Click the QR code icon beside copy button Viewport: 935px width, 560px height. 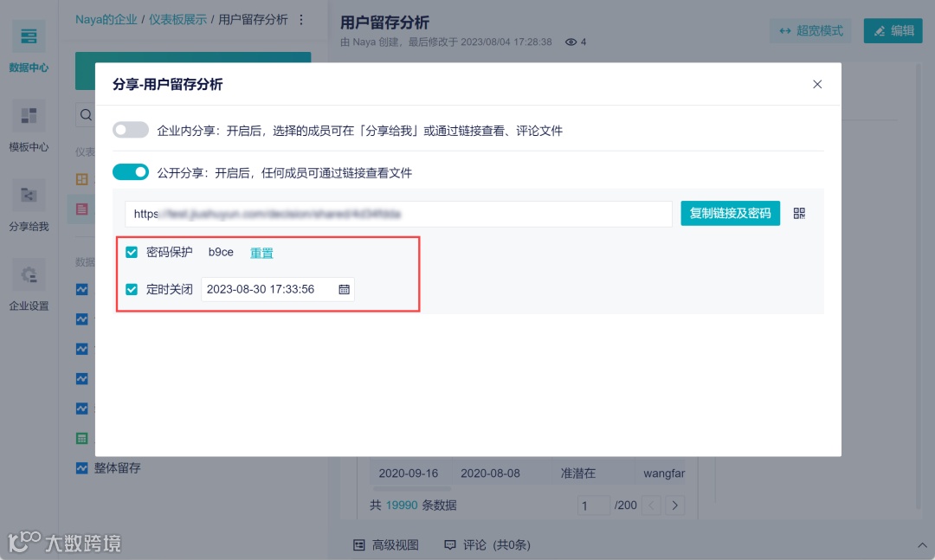click(798, 213)
